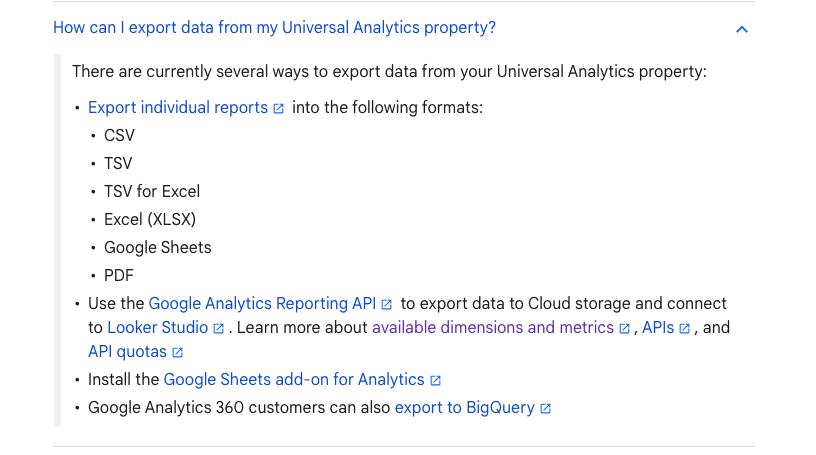The width and height of the screenshot is (816, 455).
Task: Click external-link icon next to Looker Studio
Action: (x=219, y=328)
